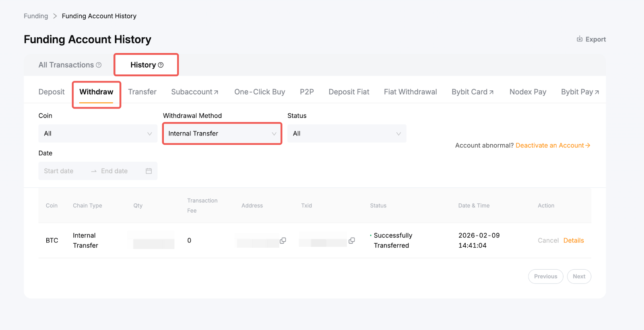
Task: Switch to the Deposit tab
Action: click(52, 92)
